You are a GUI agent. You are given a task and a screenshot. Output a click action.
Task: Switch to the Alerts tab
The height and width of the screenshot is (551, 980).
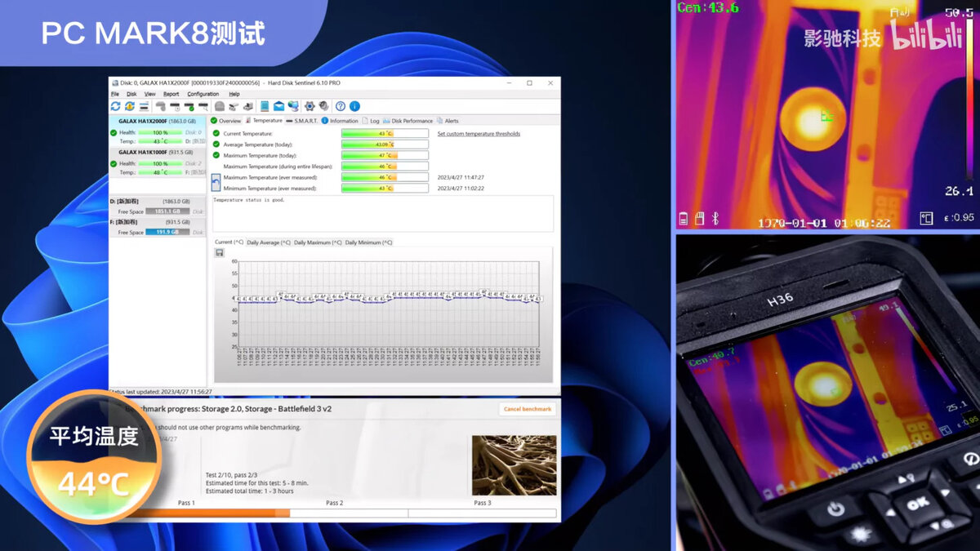click(448, 121)
